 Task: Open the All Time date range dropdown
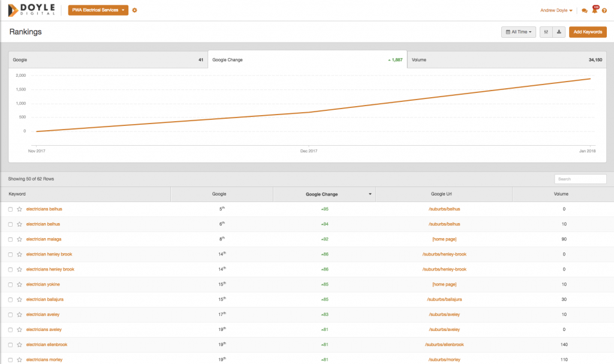518,32
